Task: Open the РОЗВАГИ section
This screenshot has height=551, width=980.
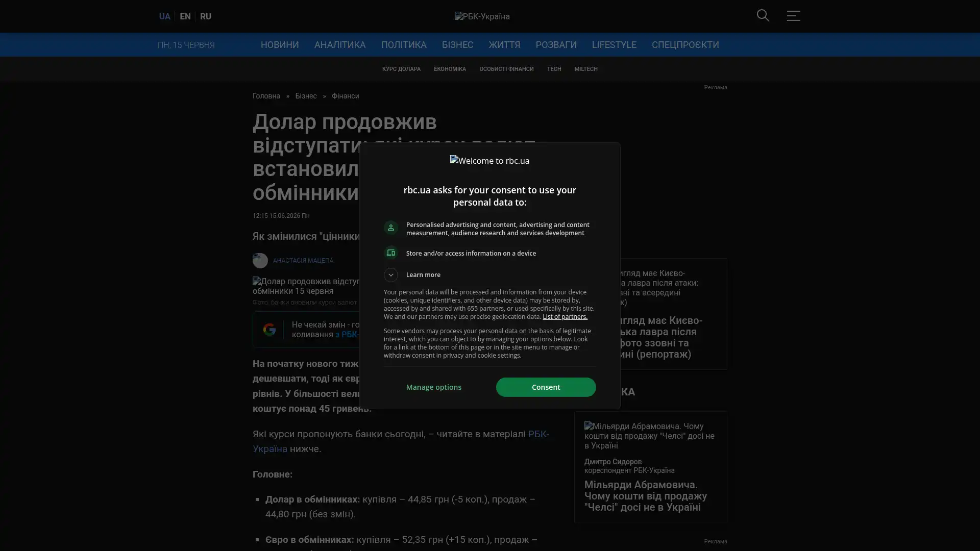Action: 556,45
